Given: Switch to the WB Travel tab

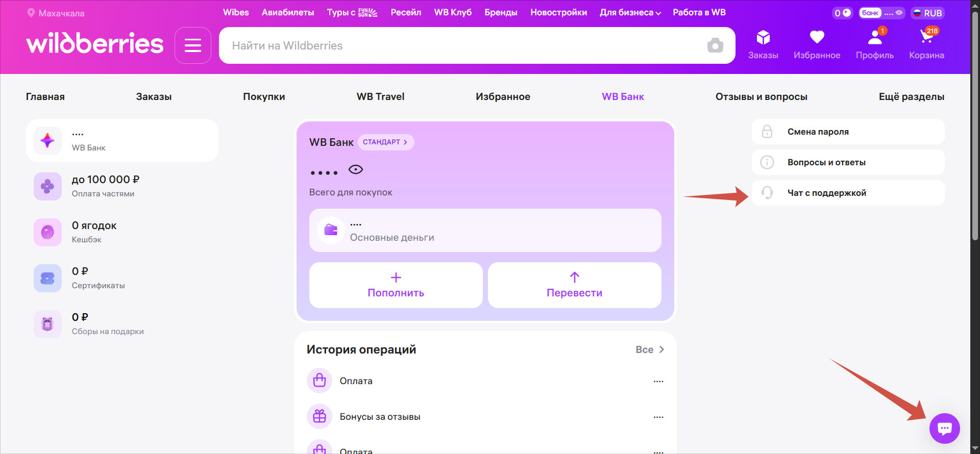Looking at the screenshot, I should click(x=380, y=96).
